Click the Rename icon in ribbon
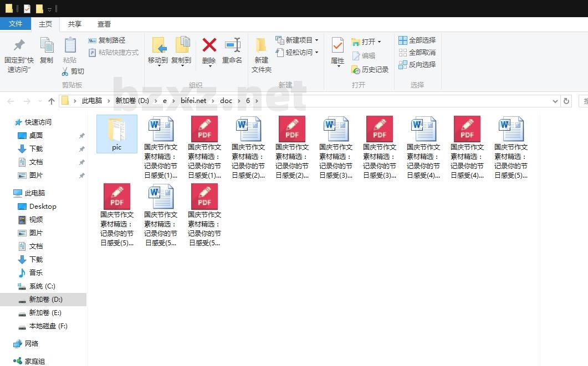The height and width of the screenshot is (366, 588). (232, 45)
